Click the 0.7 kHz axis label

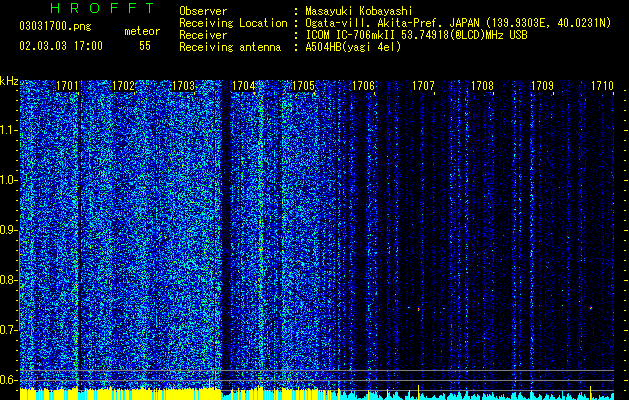[8, 330]
